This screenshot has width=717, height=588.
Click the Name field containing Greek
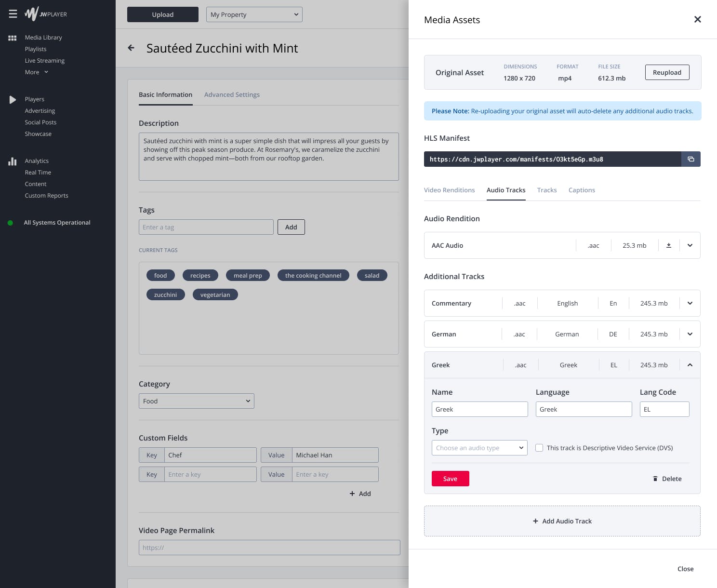click(480, 409)
